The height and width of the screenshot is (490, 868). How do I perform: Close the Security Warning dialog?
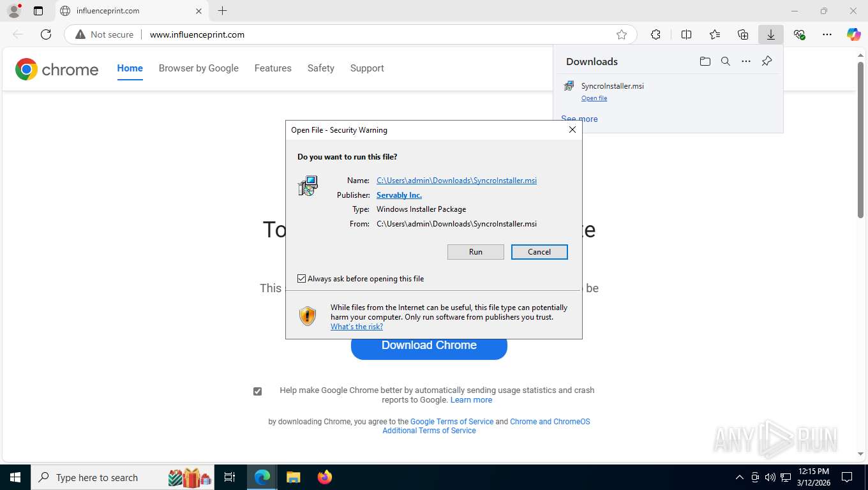(572, 130)
